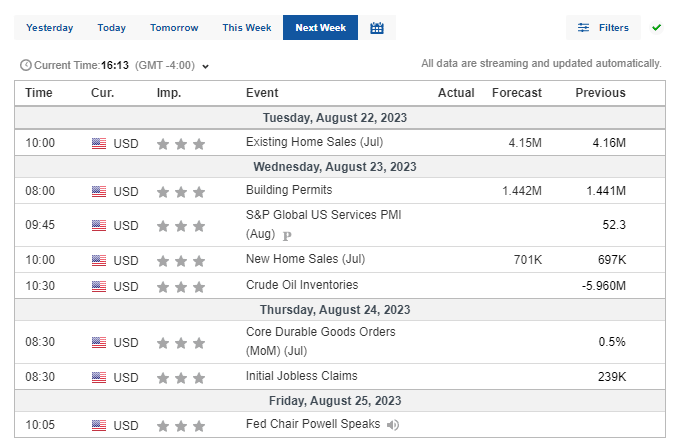Expand the GMT -4:00 timezone dropdown arrow
The height and width of the screenshot is (447, 675).
pyautogui.click(x=206, y=66)
